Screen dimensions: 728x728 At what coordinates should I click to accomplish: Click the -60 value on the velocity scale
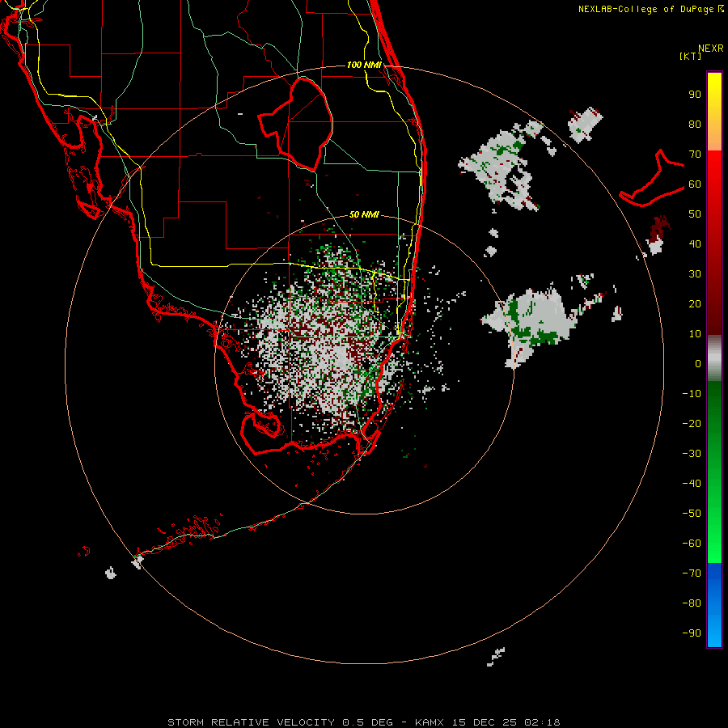coord(692,544)
